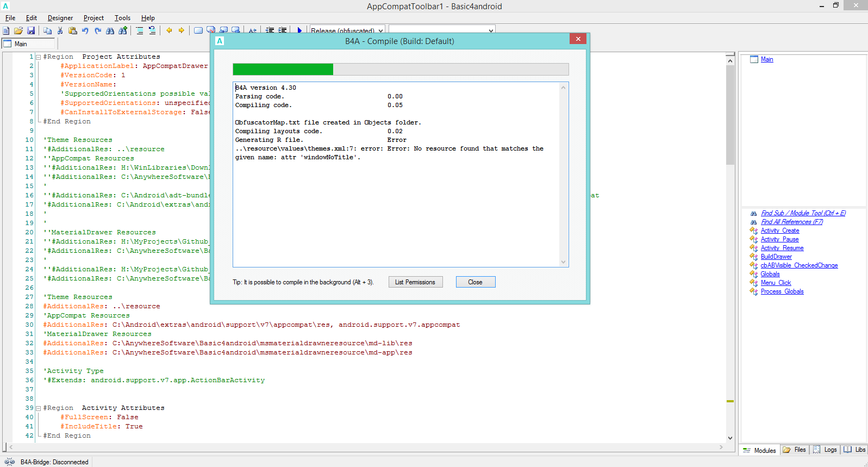The width and height of the screenshot is (868, 467).
Task: Jump to Activity_Pause sub
Action: [780, 239]
